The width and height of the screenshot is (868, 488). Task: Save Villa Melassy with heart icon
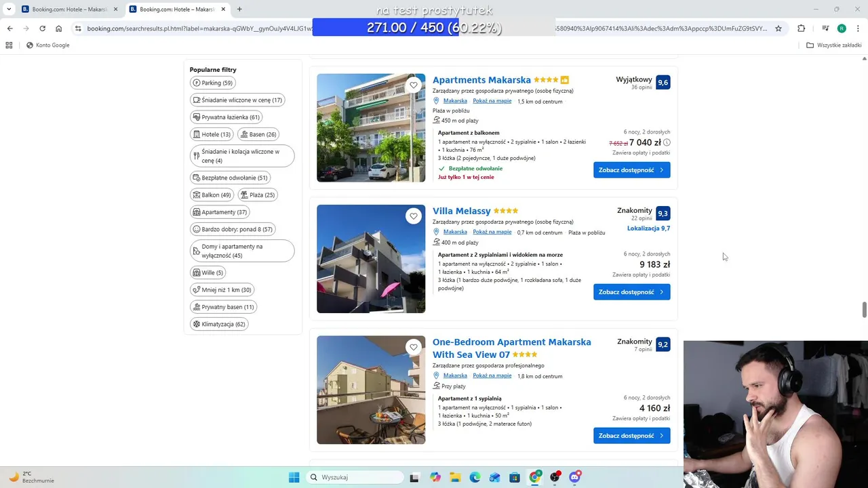click(x=414, y=216)
